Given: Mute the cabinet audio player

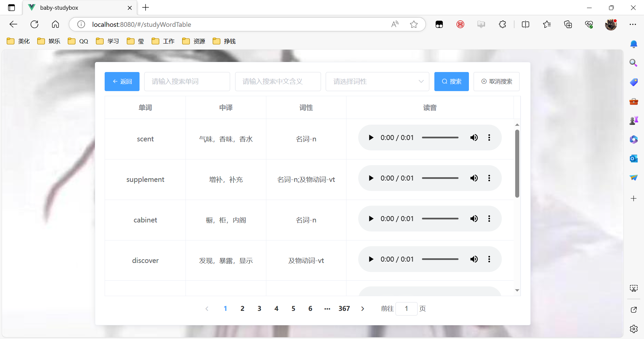Looking at the screenshot, I should coord(474,219).
